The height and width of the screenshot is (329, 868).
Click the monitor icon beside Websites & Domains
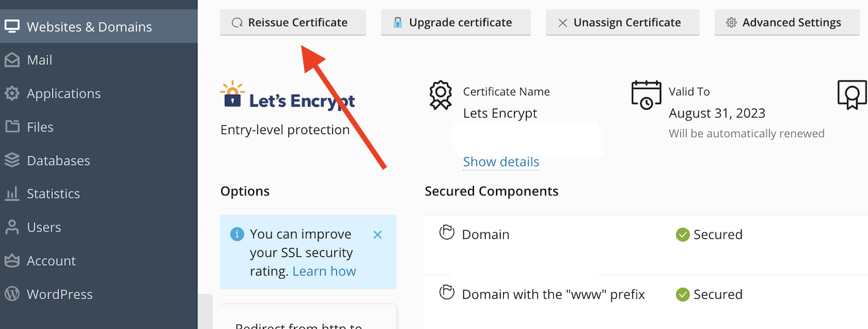click(x=12, y=26)
